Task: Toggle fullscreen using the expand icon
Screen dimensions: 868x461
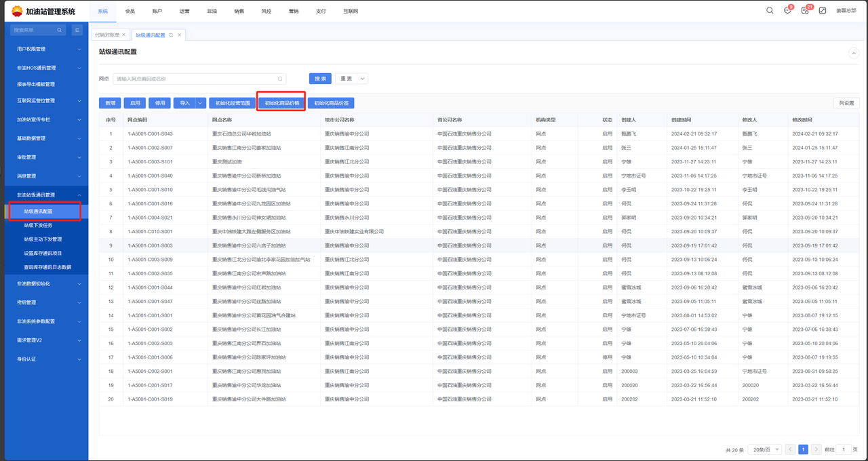Action: (x=823, y=11)
